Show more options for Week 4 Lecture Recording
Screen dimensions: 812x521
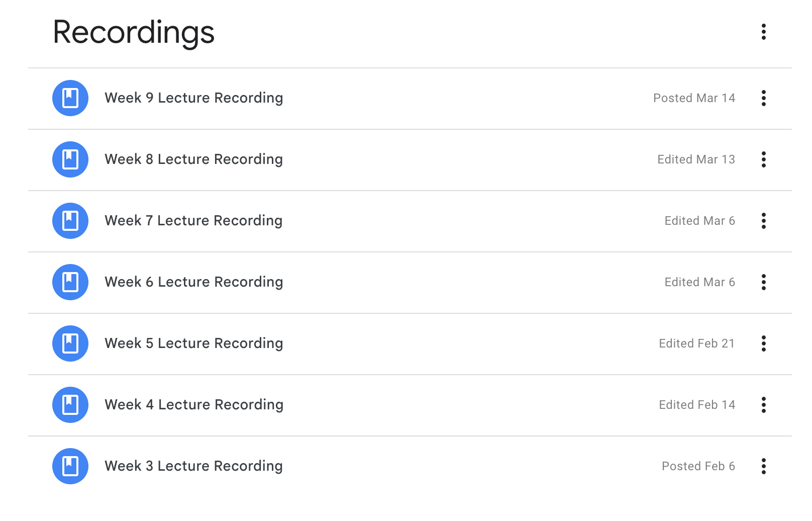click(x=763, y=405)
